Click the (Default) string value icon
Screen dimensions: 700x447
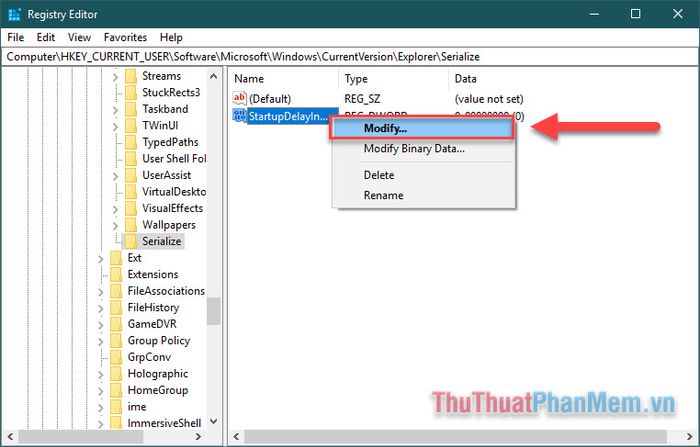point(240,98)
